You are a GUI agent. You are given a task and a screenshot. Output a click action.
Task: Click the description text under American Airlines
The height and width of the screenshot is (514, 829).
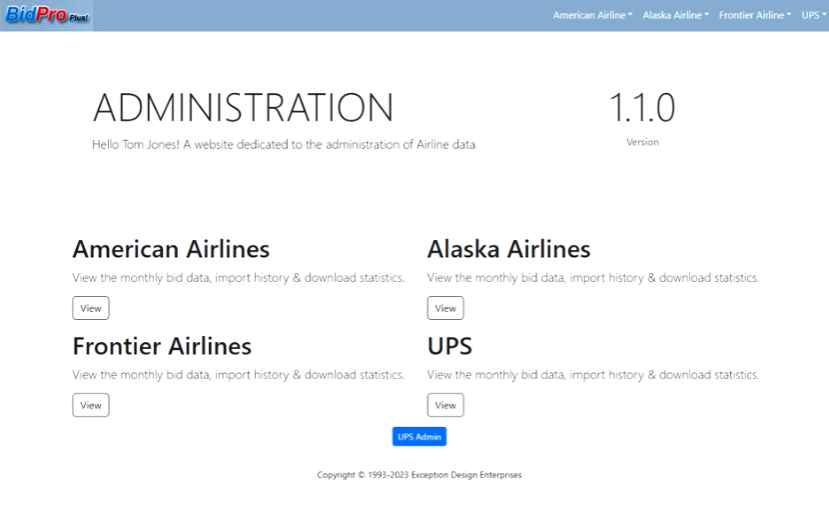click(x=238, y=278)
